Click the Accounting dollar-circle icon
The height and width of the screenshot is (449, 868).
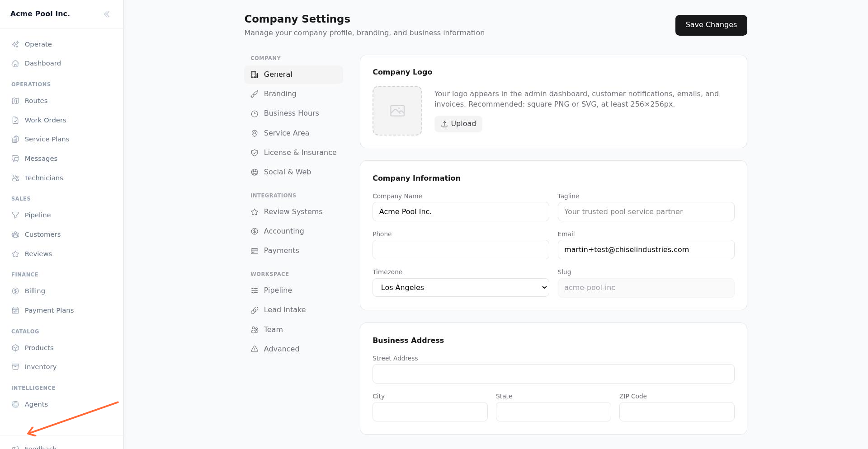(255, 231)
